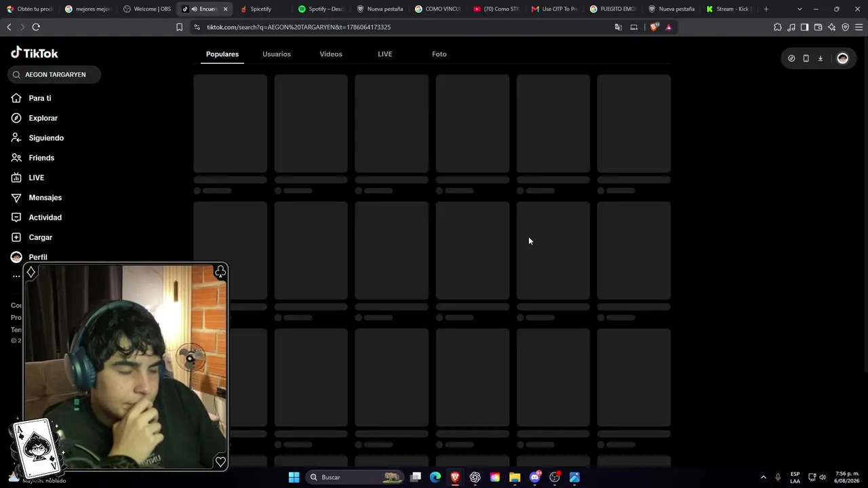Image resolution: width=868 pixels, height=488 pixels.
Task: Open a new tab with the plus button
Action: pyautogui.click(x=766, y=9)
